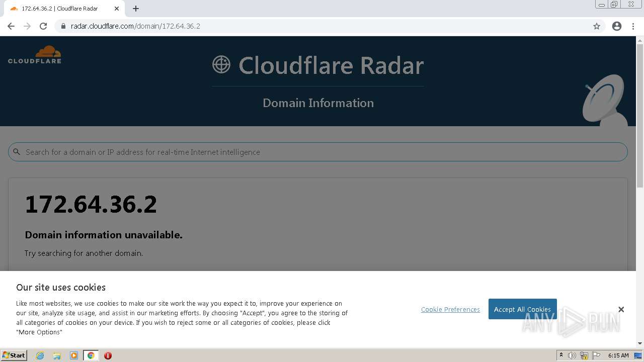This screenshot has width=644, height=362.
Task: Dismiss the cookie banner with X
Action: (x=621, y=309)
